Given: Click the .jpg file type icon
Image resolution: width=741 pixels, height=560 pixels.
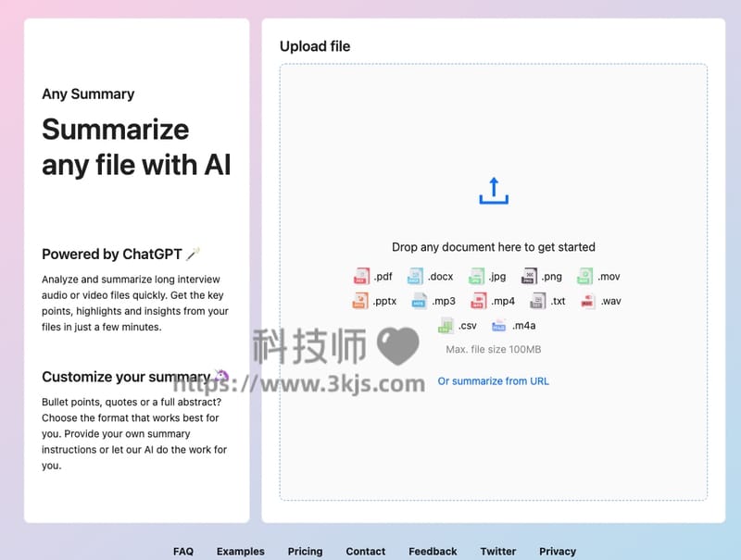Looking at the screenshot, I should tap(476, 276).
